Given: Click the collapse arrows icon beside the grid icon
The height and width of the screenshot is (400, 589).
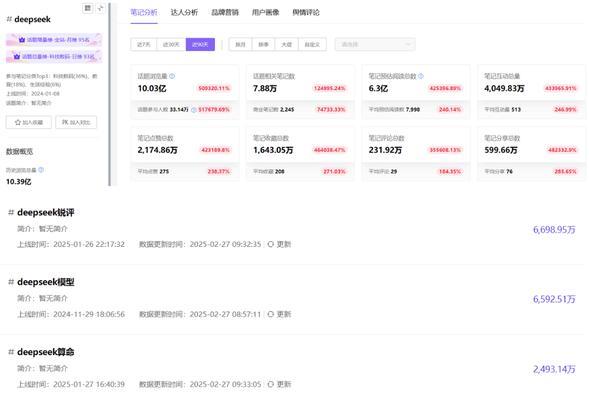Looking at the screenshot, I should [100, 8].
